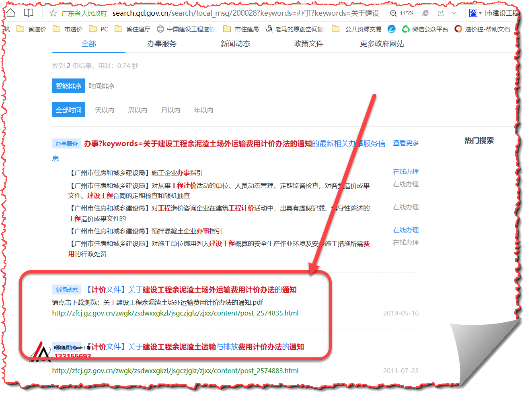Image resolution: width=532 pixels, height=400 pixels.
Task: Open the red 办事?keywords= result title
Action: [198, 144]
